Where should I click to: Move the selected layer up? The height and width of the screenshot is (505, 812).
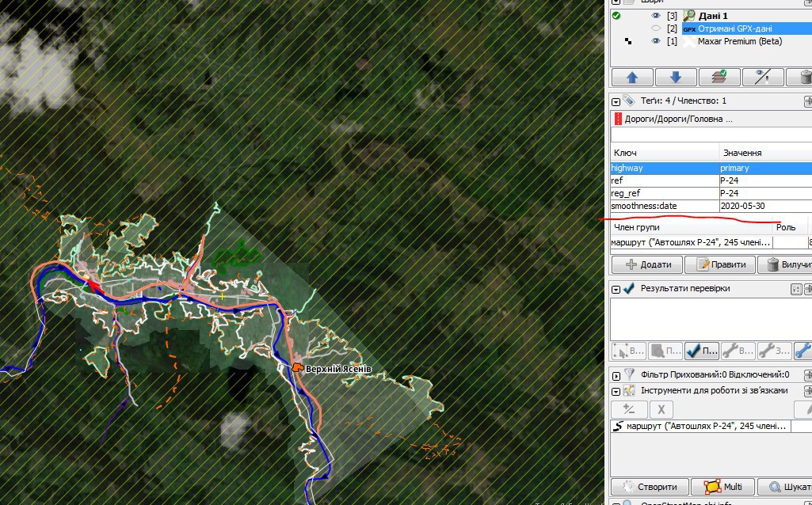pos(632,78)
